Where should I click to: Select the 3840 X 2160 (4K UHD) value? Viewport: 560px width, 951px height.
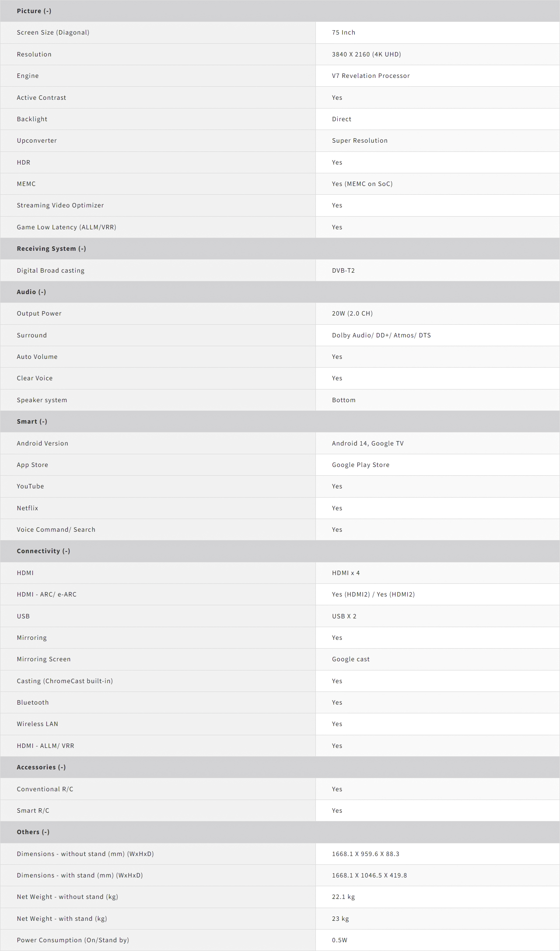point(366,54)
